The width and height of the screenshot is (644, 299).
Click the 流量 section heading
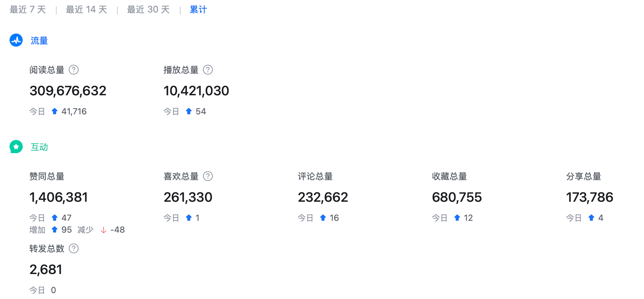(x=39, y=40)
